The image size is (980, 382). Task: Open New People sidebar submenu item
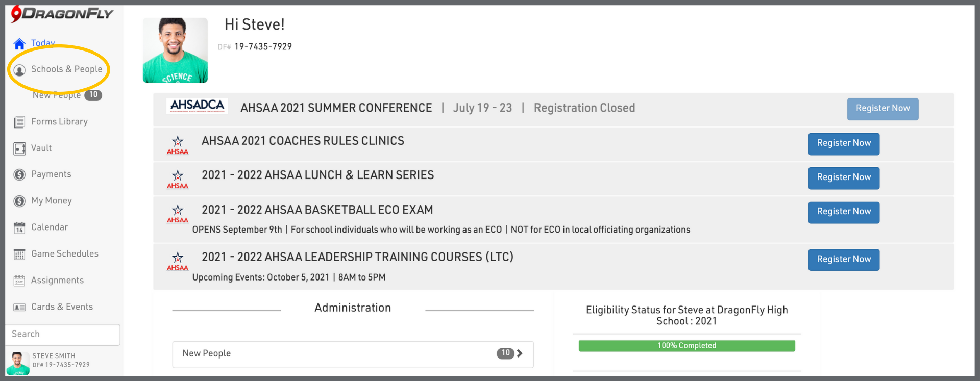pos(57,95)
